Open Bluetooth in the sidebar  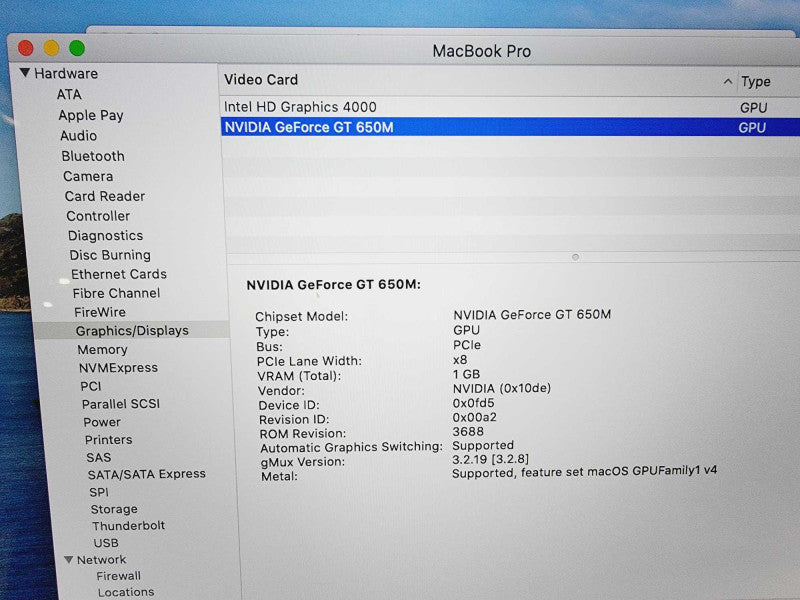pos(93,156)
